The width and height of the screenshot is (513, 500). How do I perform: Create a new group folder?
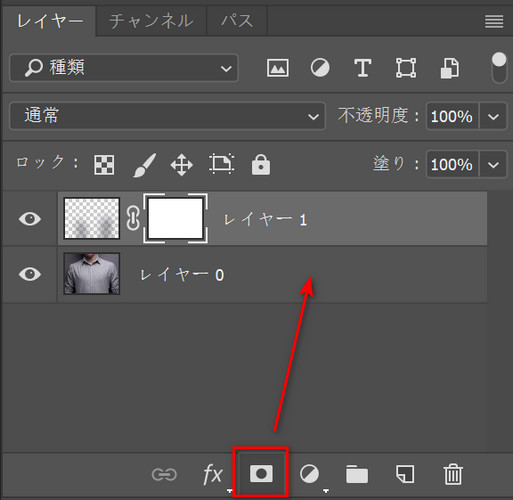[x=357, y=474]
